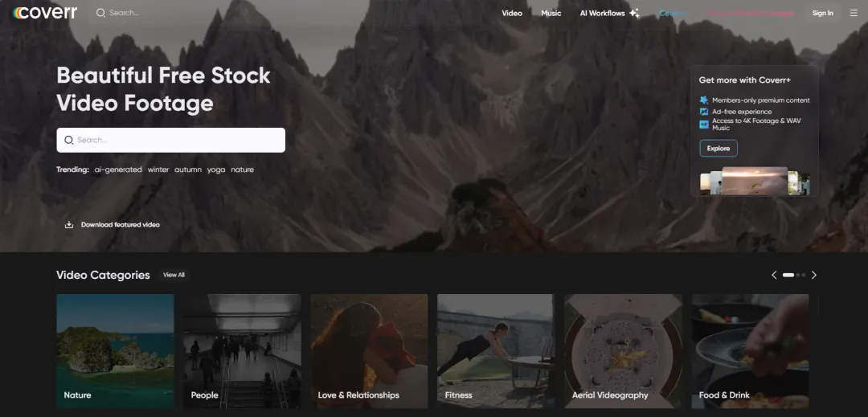Open the hamburger menu icon
868x417 pixels.
(853, 13)
